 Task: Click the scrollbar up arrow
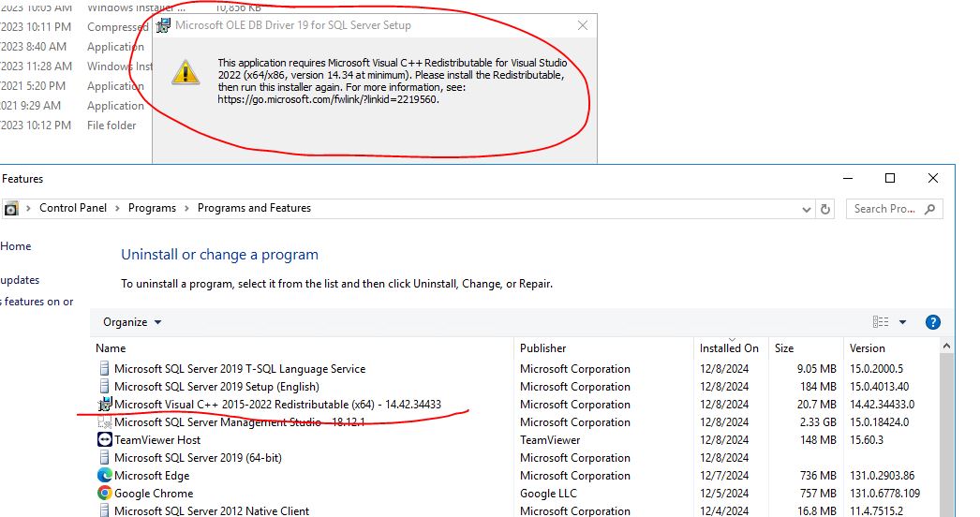[x=946, y=346]
